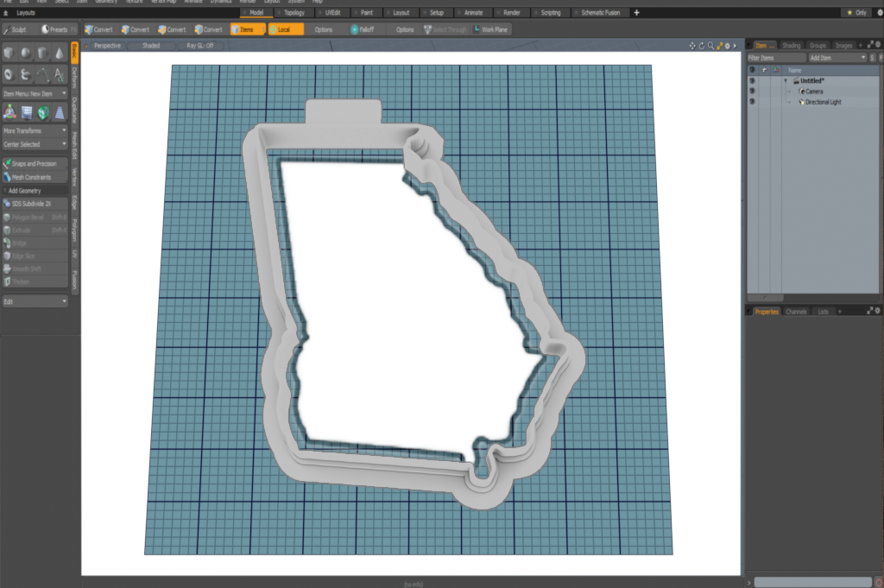This screenshot has height=588, width=884.
Task: Toggle the Local action center button
Action: coord(285,29)
